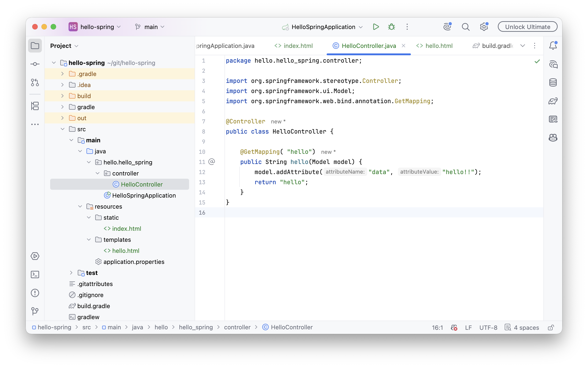The image size is (588, 368).
Task: Open the AI Chat tool window
Action: pyautogui.click(x=553, y=64)
